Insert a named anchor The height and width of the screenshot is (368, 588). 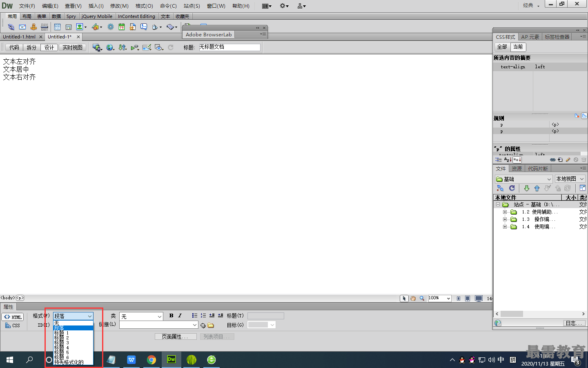[x=33, y=27]
